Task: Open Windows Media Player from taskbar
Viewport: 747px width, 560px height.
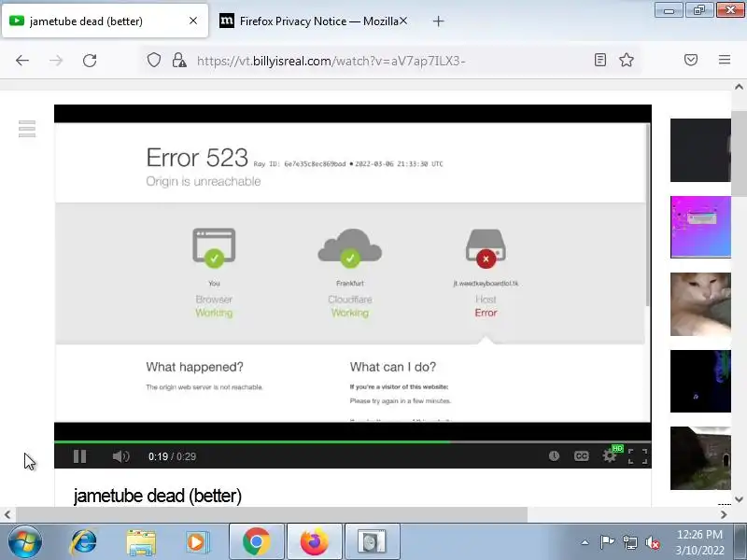Action: tap(196, 542)
